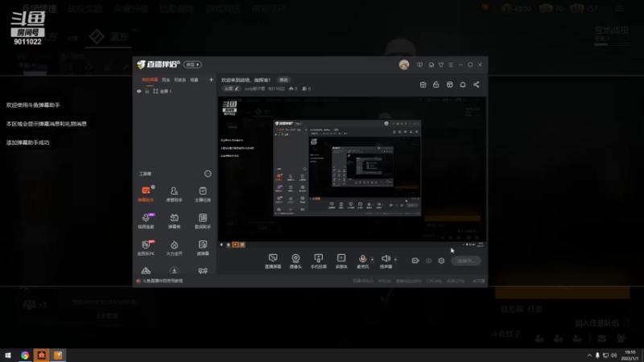Open 直播伴侣 from the taskbar
The height and width of the screenshot is (362, 644).
point(58,356)
